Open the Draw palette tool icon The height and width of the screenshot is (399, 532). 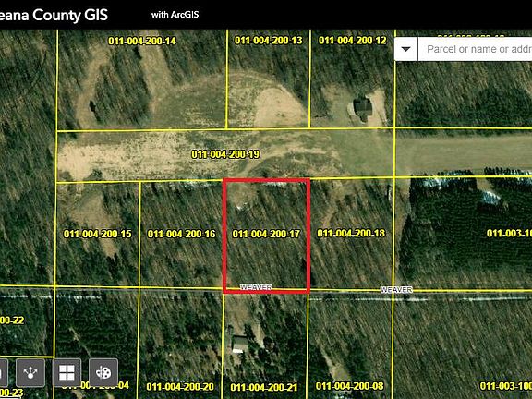click(103, 372)
